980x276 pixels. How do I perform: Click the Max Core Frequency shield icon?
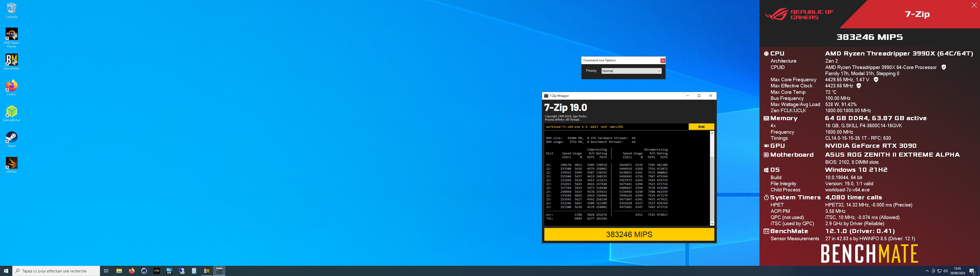876,80
